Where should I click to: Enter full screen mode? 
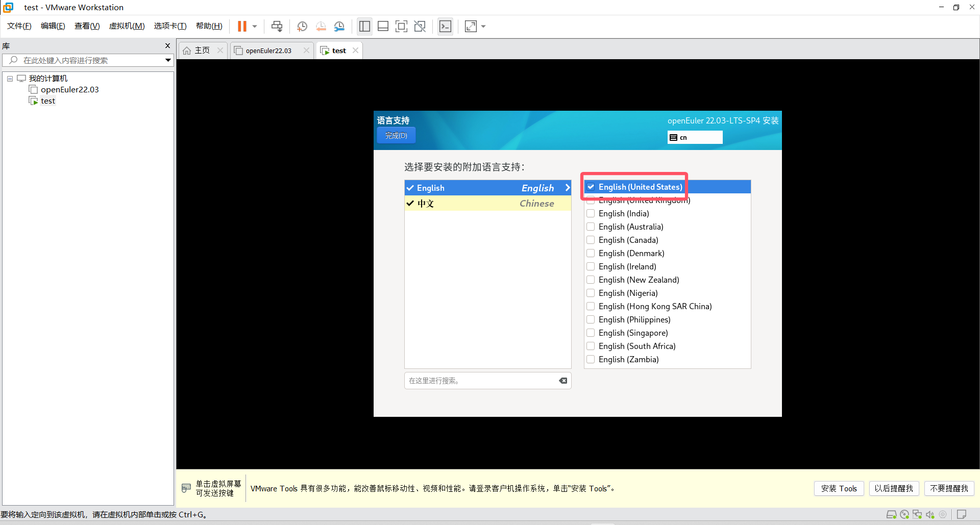(401, 26)
